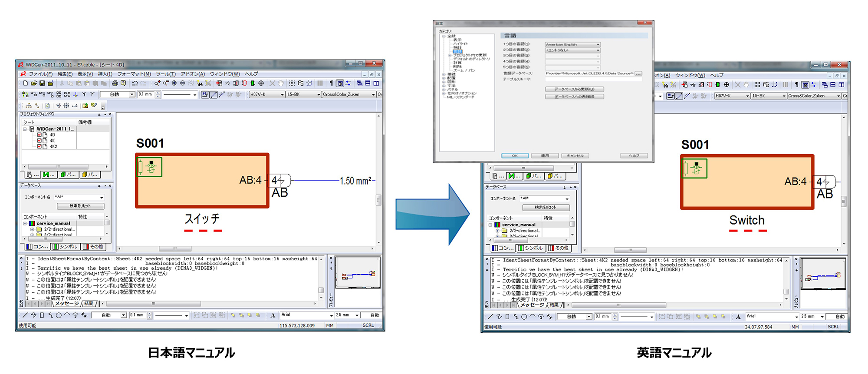This screenshot has width=868, height=374.
Task: Open the 表示(V) menu in left window
Action: [x=85, y=74]
